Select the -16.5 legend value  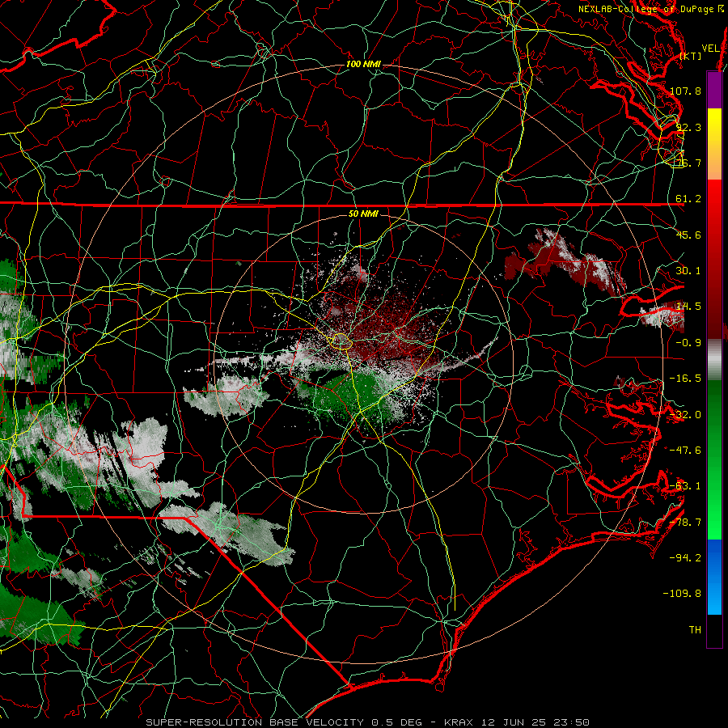[x=685, y=379]
